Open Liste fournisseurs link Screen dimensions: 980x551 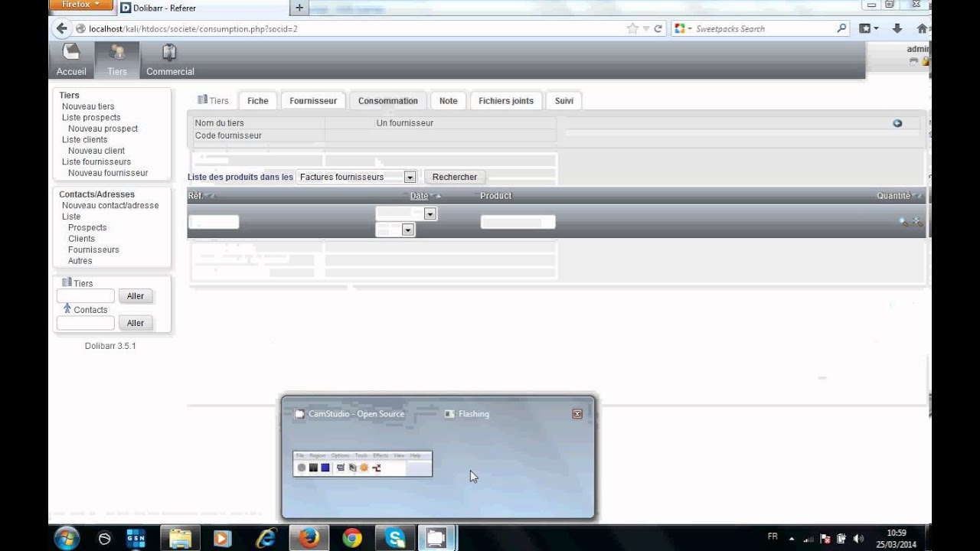(96, 161)
